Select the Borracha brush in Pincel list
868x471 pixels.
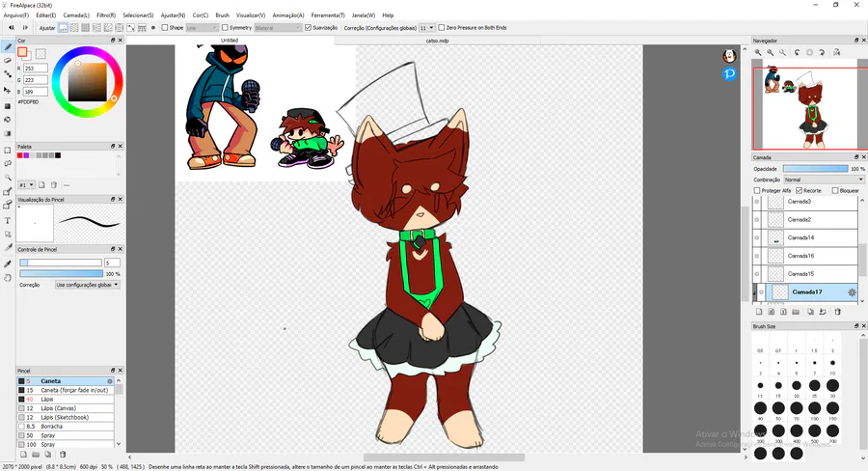click(x=66, y=426)
